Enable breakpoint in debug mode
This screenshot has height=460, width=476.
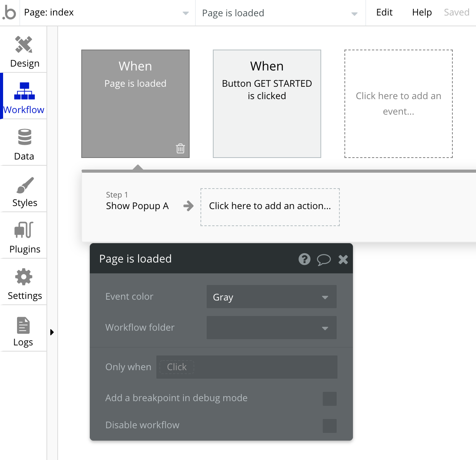329,398
